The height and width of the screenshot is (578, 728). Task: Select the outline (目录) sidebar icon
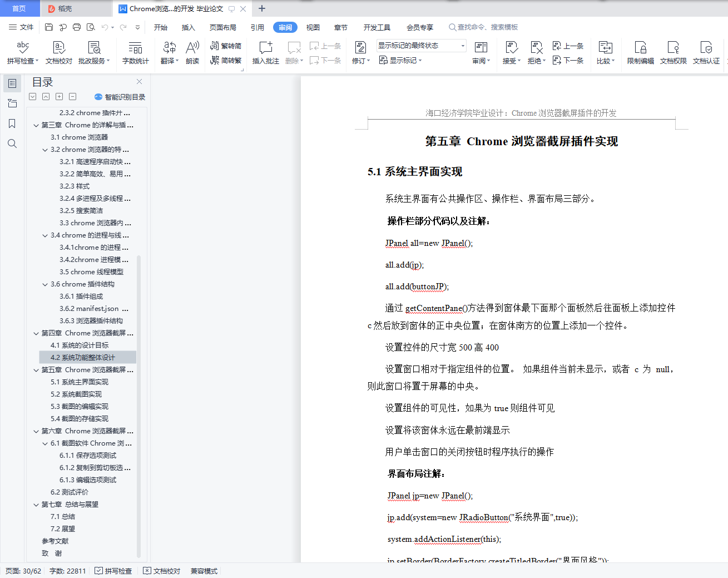click(12, 83)
